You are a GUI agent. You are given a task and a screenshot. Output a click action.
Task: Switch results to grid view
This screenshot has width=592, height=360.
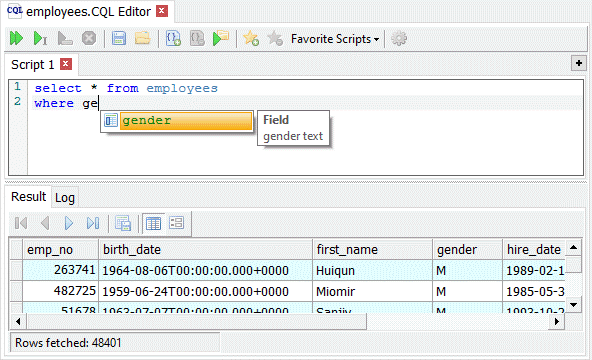click(153, 223)
